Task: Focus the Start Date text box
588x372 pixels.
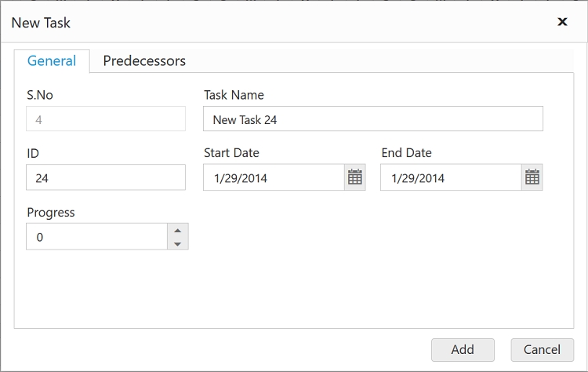Action: click(274, 177)
